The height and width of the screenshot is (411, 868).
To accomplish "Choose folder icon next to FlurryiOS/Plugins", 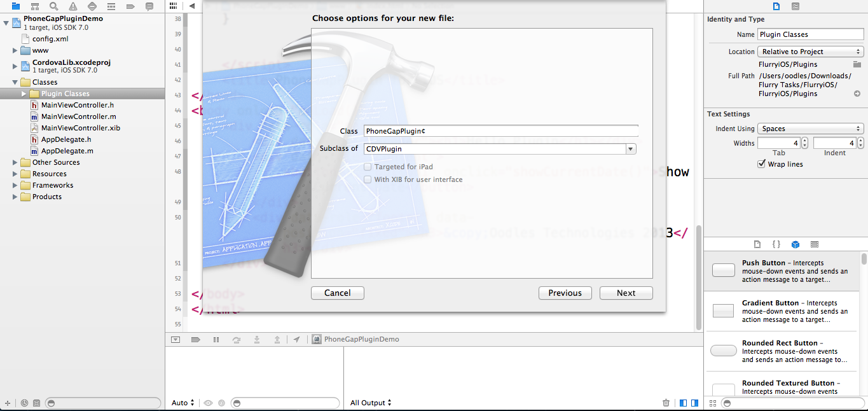I will tap(857, 64).
